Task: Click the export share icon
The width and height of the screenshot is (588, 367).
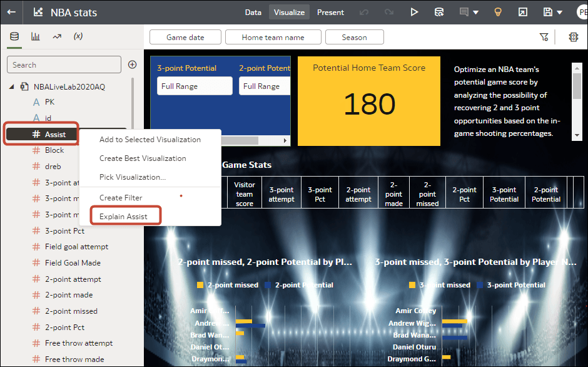Action: pyautogui.click(x=523, y=13)
